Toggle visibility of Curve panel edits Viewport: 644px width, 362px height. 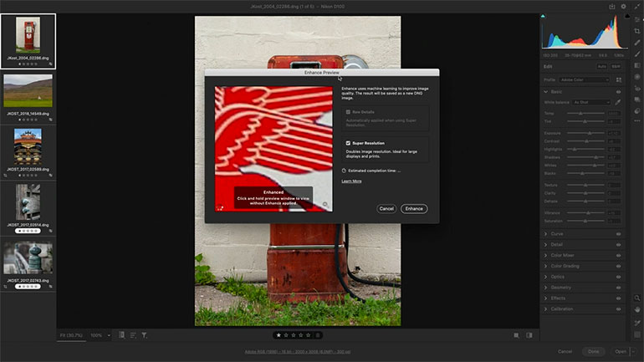click(x=619, y=233)
